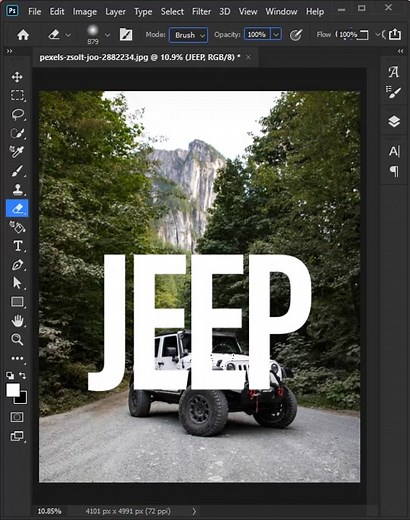Expand the left tools panel
410x520 pixels.
tap(9, 51)
